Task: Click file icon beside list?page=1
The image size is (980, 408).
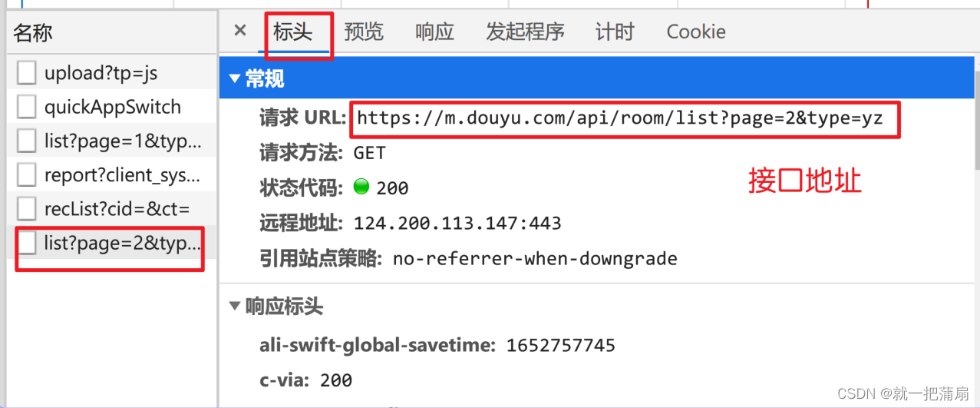Action: tap(27, 141)
